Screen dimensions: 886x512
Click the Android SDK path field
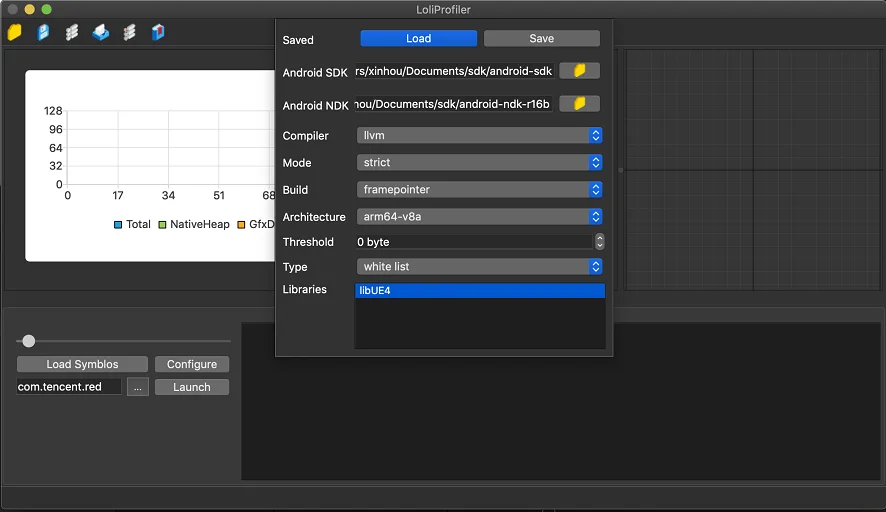(x=454, y=71)
